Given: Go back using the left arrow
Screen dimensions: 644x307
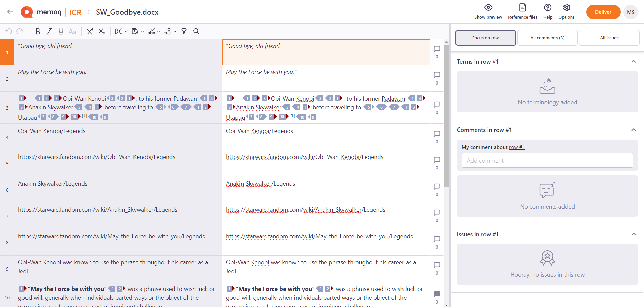Looking at the screenshot, I should click(x=10, y=12).
